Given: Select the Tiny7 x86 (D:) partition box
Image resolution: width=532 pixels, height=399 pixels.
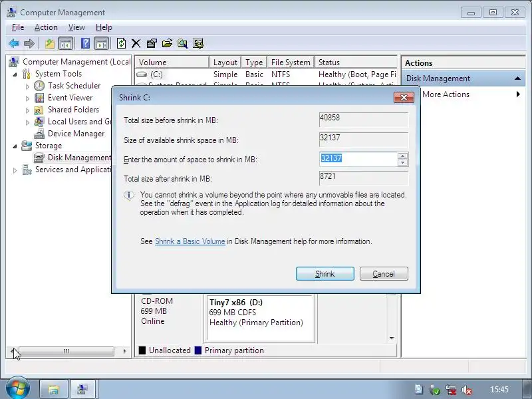Looking at the screenshot, I should [x=260, y=319].
